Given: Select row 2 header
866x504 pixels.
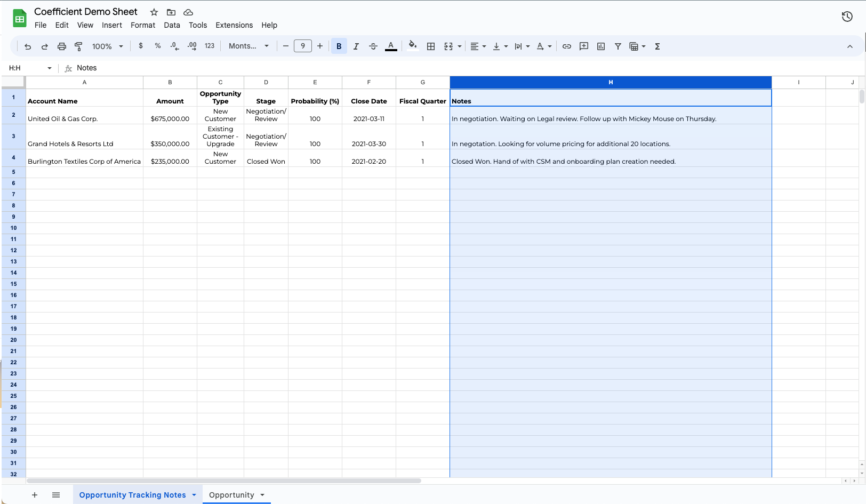Looking at the screenshot, I should [13, 115].
